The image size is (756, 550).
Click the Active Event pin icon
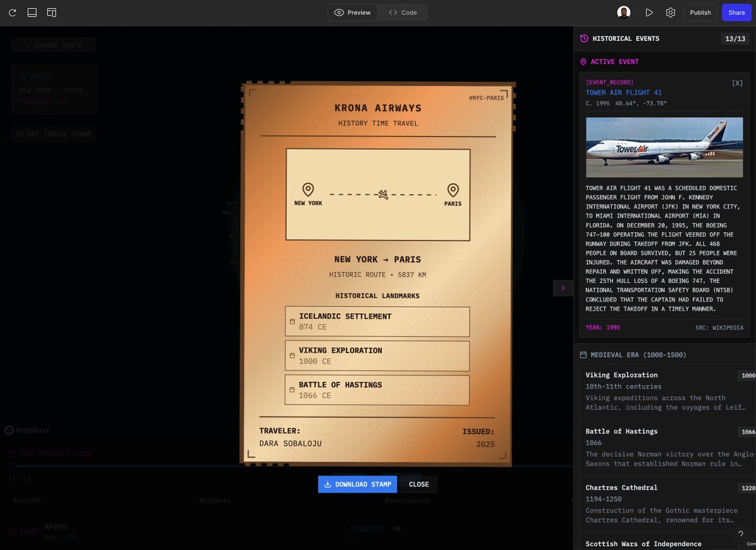[583, 62]
